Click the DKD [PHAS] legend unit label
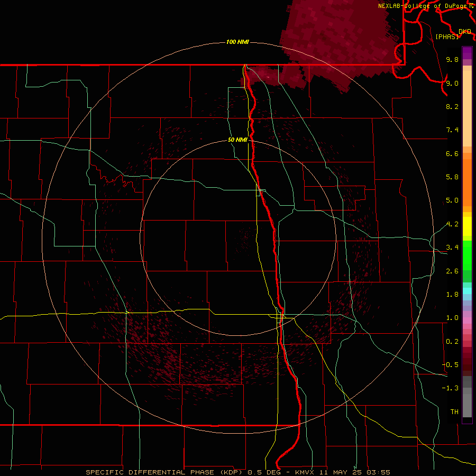 click(x=453, y=34)
